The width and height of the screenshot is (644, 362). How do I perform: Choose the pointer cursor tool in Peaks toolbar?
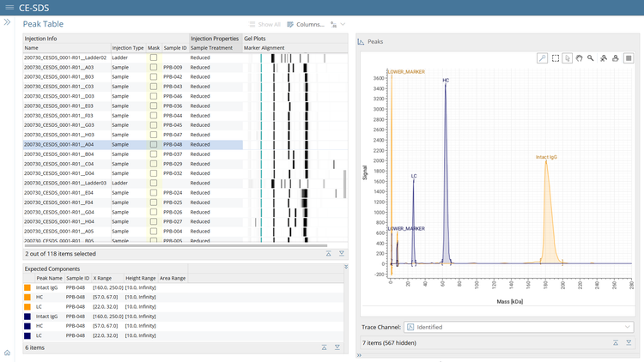pyautogui.click(x=567, y=58)
